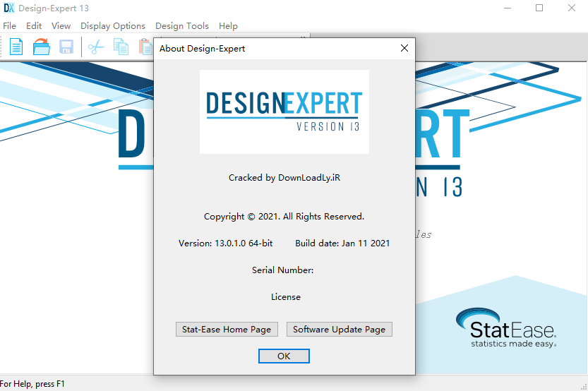This screenshot has height=391, width=588.
Task: Open the File menu
Action: coord(10,26)
